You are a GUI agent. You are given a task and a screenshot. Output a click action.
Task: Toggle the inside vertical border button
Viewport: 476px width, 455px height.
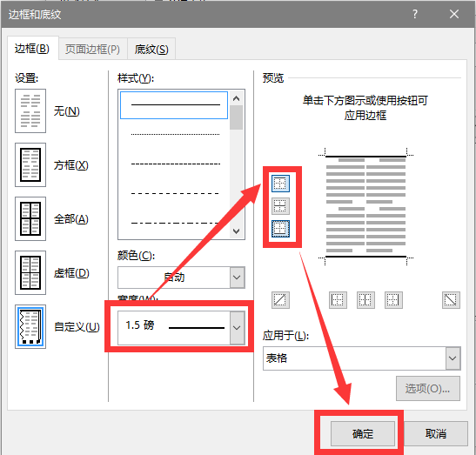pyautogui.click(x=365, y=300)
